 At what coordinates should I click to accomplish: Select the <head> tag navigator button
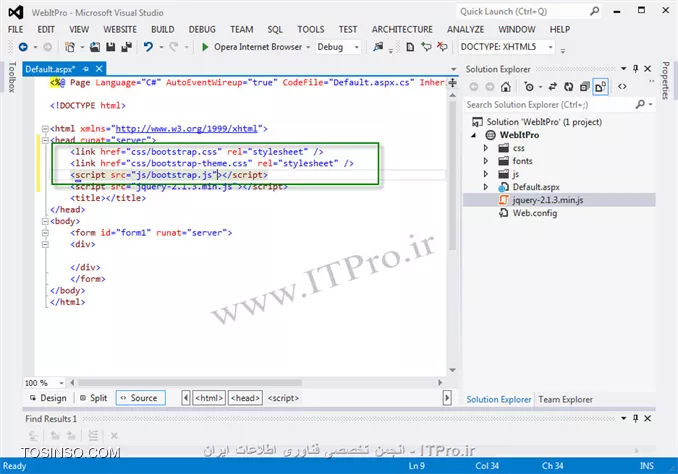pyautogui.click(x=245, y=398)
